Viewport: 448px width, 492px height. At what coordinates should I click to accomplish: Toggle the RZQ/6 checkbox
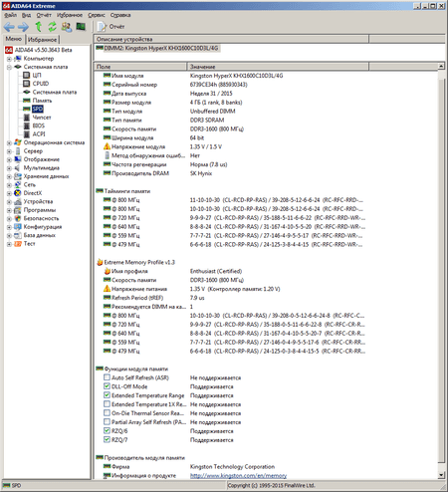point(107,430)
